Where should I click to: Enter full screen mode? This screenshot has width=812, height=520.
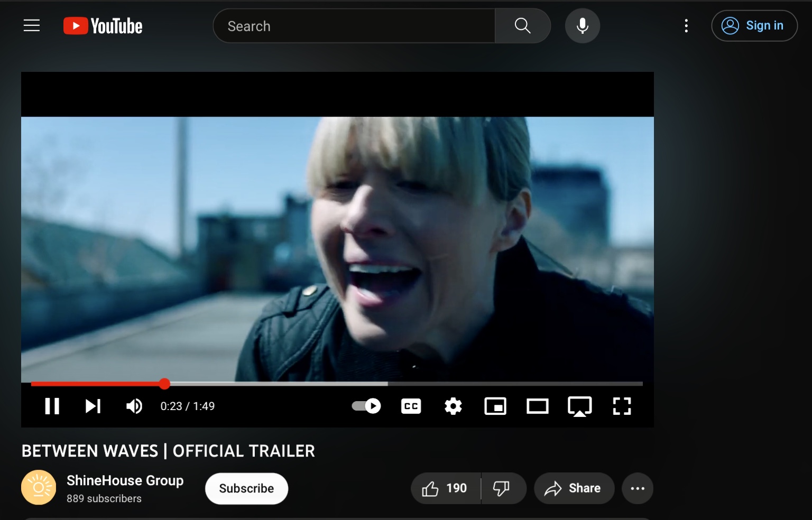click(622, 406)
